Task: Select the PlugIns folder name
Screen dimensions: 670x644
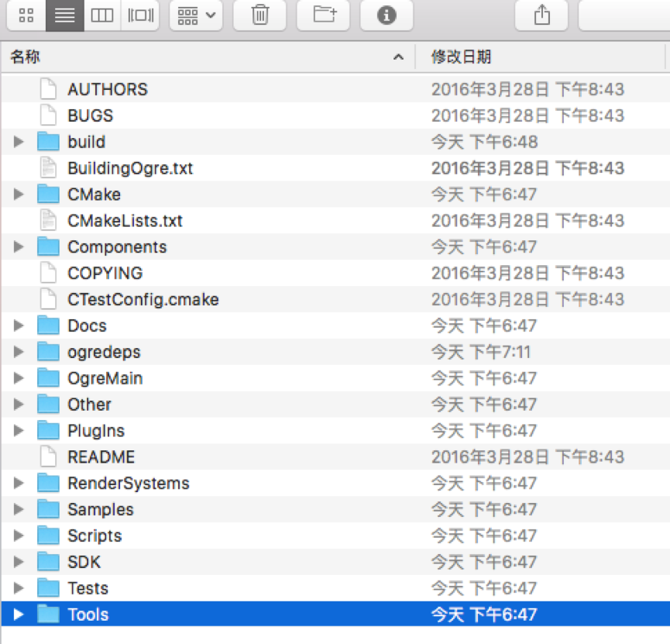Action: [96, 431]
